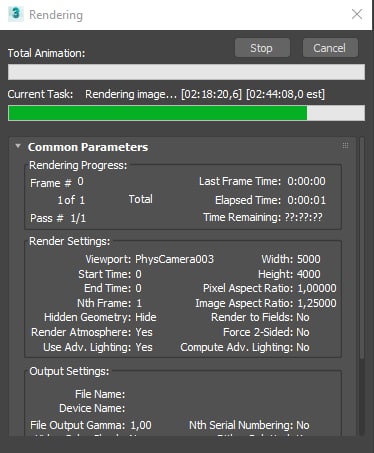Click the Common Parameters rollout grip icon
The height and width of the screenshot is (453, 374).
pos(345,145)
